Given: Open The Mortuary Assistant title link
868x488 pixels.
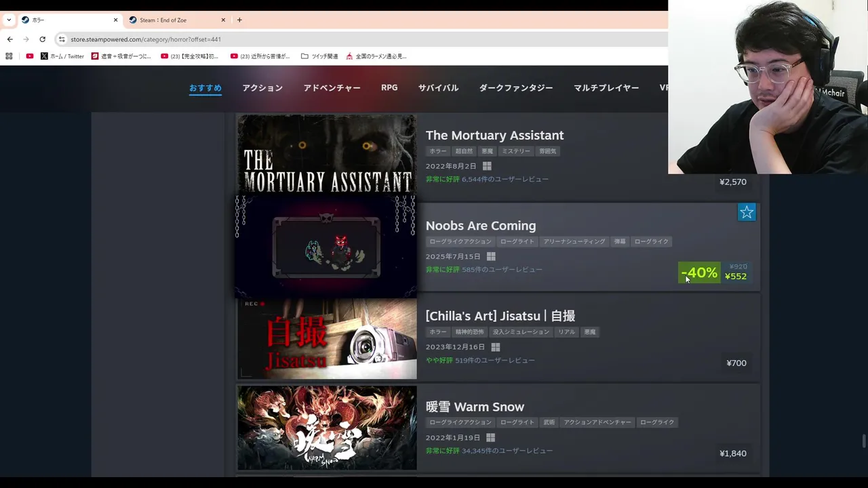Looking at the screenshot, I should [494, 136].
